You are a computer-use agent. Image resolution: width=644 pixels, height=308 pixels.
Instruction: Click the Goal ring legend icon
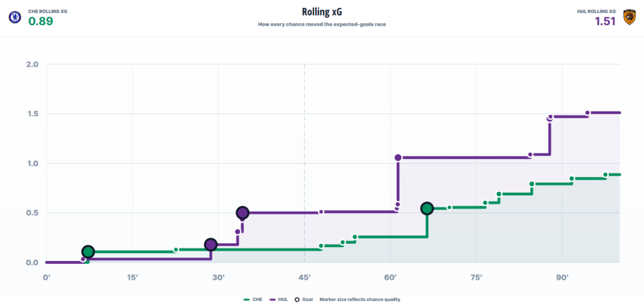coord(297,299)
